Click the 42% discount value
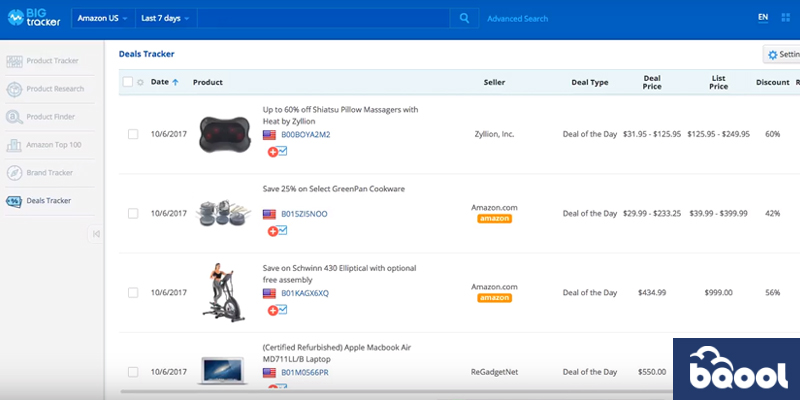 coord(772,213)
